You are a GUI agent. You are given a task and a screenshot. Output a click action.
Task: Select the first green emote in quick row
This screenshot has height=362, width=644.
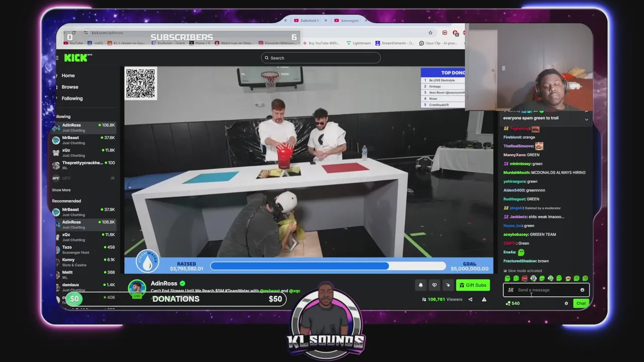tap(507, 278)
